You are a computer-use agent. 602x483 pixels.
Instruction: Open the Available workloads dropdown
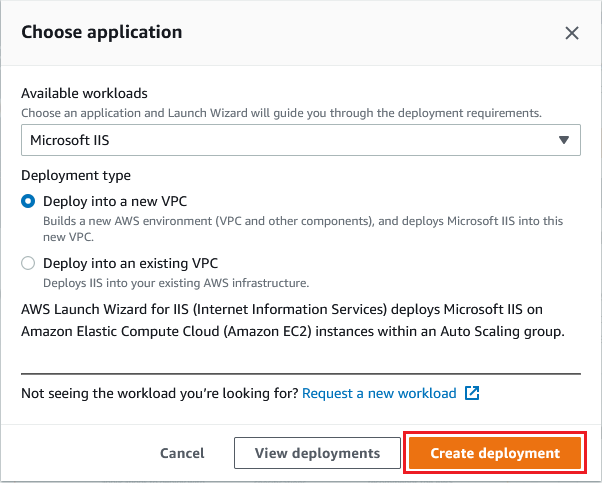[301, 140]
